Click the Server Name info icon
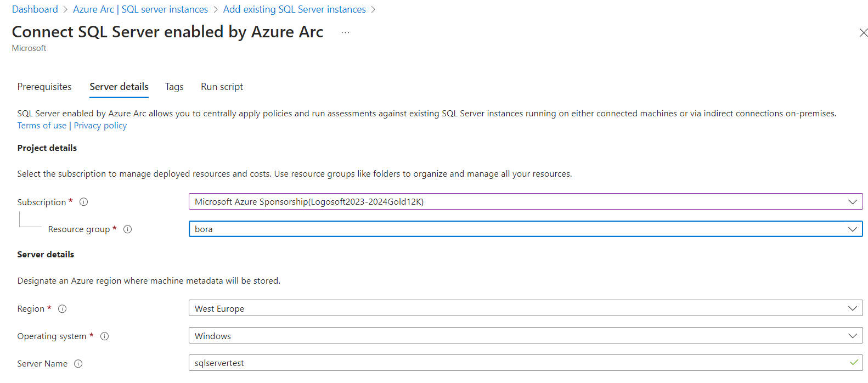This screenshot has width=868, height=383. (x=78, y=364)
